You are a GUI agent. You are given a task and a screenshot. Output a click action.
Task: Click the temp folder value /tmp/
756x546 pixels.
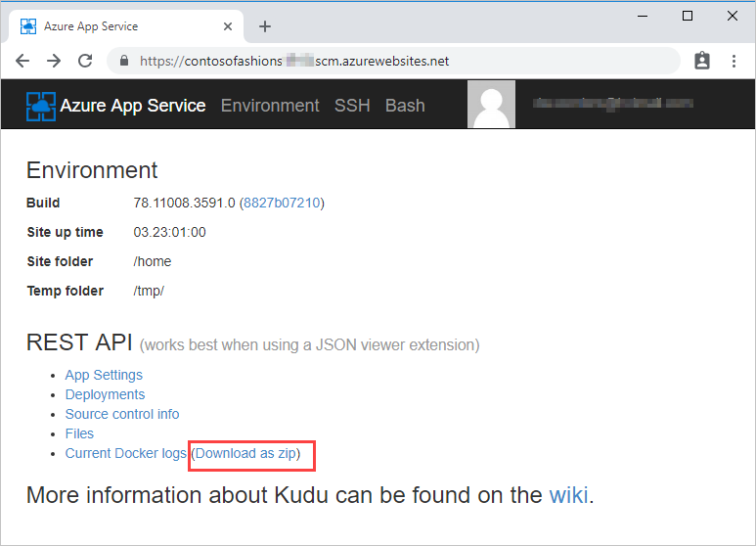(149, 291)
